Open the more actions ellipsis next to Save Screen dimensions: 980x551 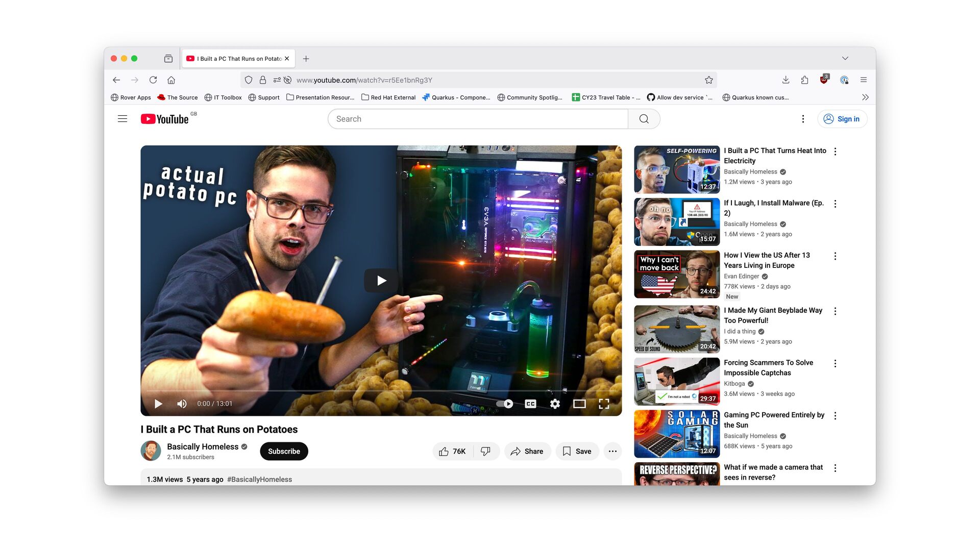(612, 451)
